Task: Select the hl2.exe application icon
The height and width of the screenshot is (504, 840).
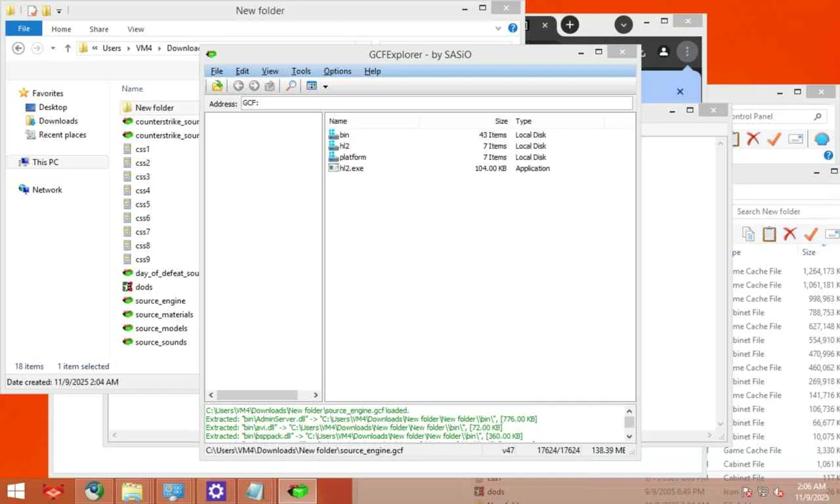Action: 333,169
